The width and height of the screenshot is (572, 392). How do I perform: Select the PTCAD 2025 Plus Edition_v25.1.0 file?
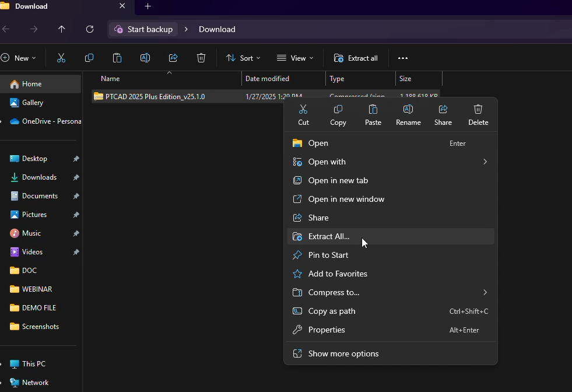155,97
